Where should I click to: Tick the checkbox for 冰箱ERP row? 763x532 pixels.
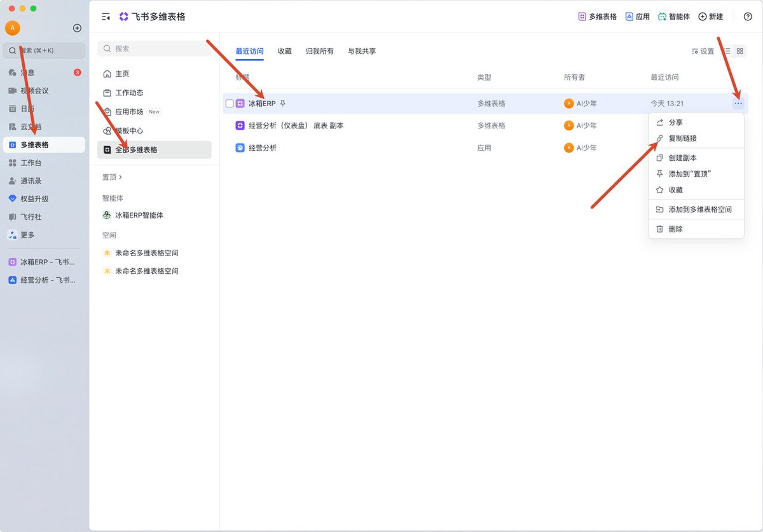pyautogui.click(x=230, y=104)
